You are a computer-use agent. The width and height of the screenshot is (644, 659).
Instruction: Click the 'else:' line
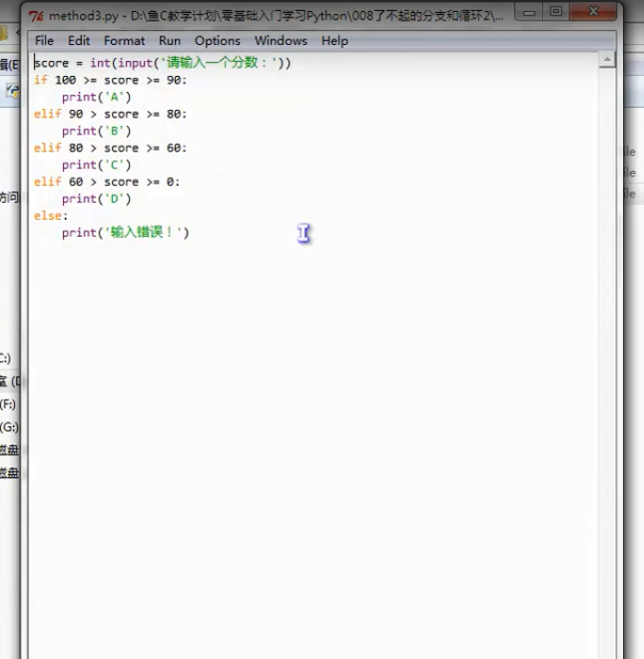[x=51, y=216]
